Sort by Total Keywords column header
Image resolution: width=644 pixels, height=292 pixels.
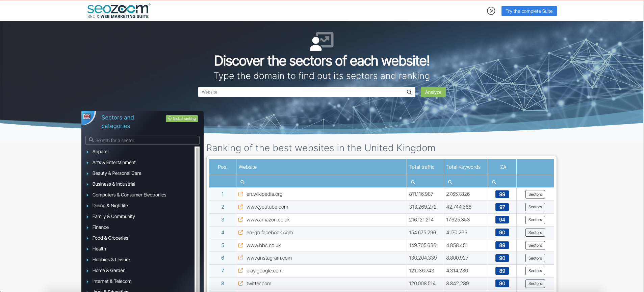(x=466, y=167)
